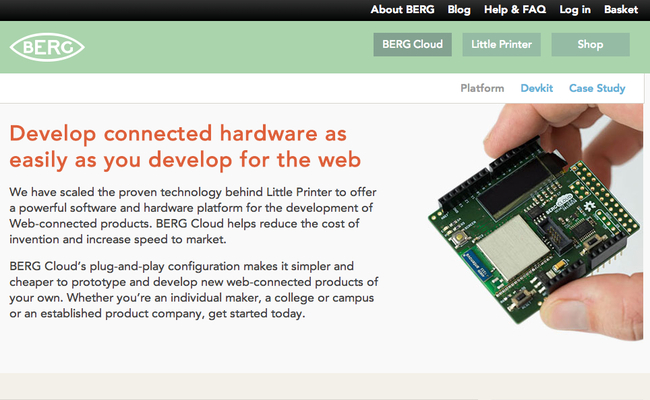Click the black display on the board

point(521,185)
